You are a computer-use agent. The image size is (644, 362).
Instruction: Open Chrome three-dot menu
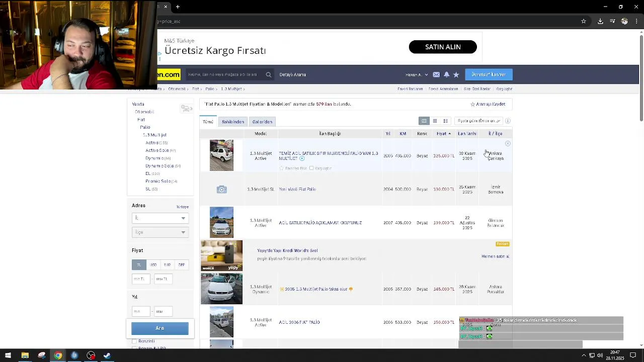pos(637,21)
